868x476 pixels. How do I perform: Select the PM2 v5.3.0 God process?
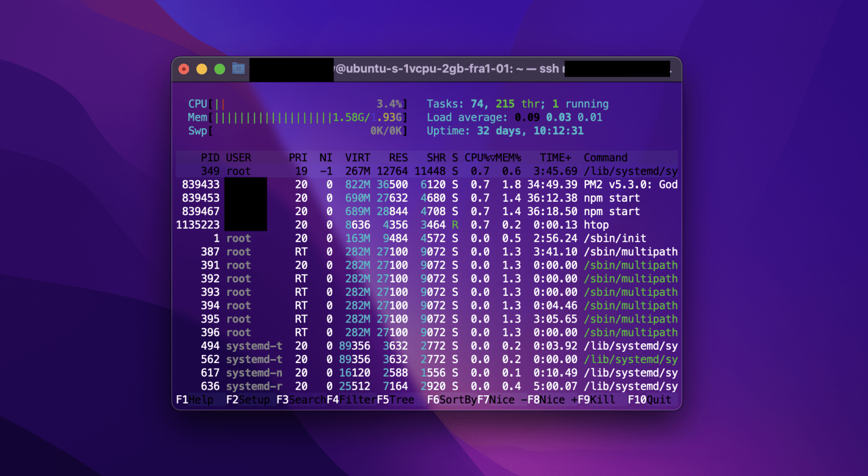tap(396, 185)
